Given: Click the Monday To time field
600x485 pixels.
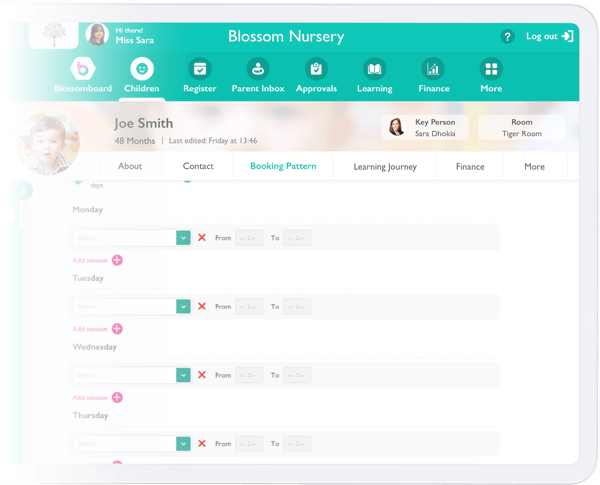Looking at the screenshot, I should point(297,238).
